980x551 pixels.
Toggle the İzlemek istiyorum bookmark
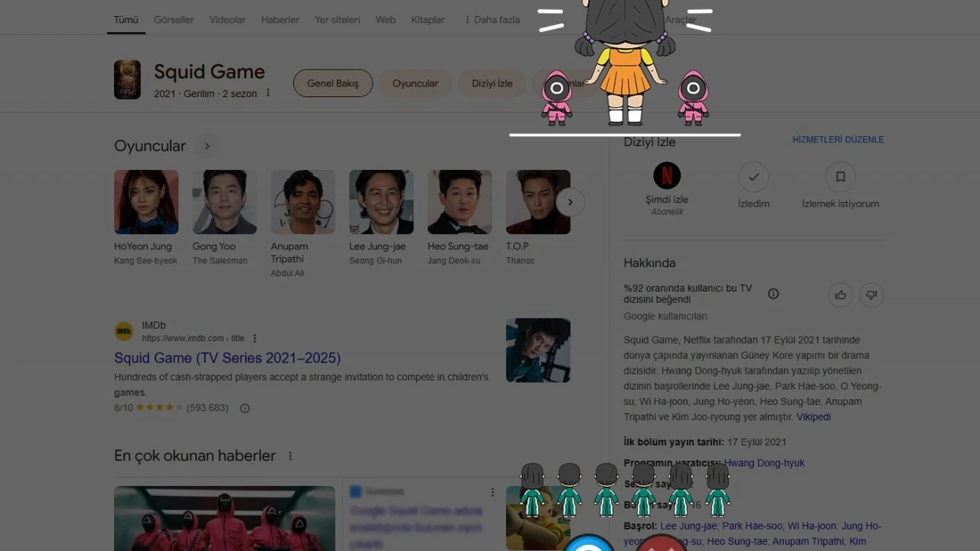point(840,177)
